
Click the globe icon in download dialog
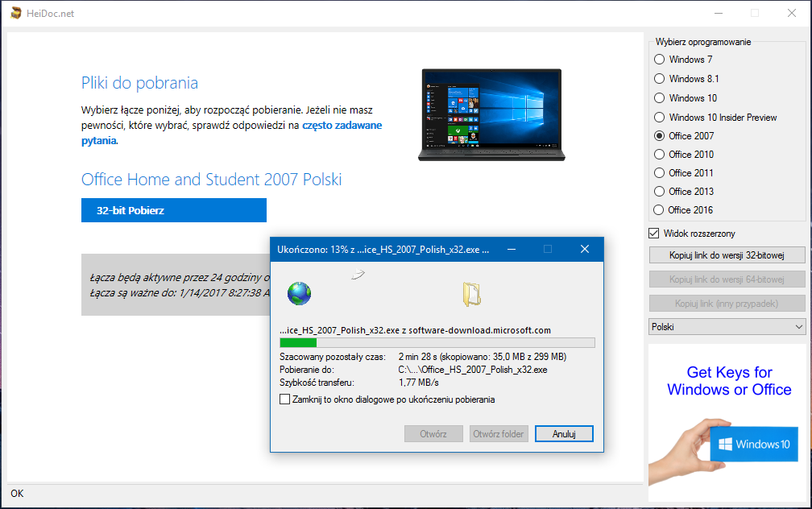click(x=299, y=294)
